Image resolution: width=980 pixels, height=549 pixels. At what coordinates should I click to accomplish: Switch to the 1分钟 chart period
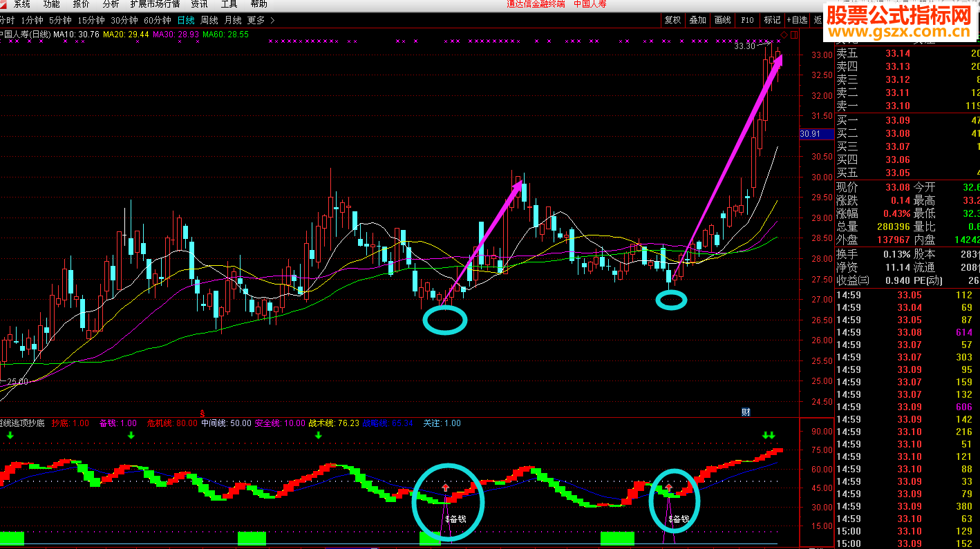click(32, 20)
